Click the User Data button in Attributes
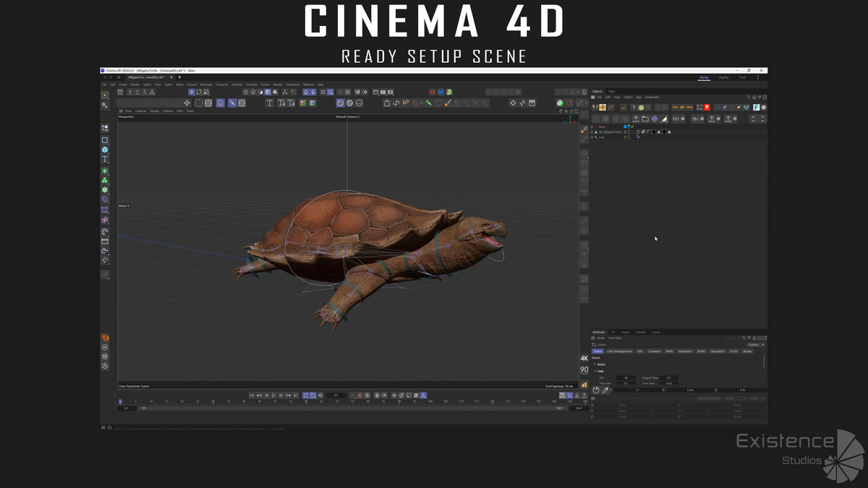The image size is (868, 488). point(615,338)
